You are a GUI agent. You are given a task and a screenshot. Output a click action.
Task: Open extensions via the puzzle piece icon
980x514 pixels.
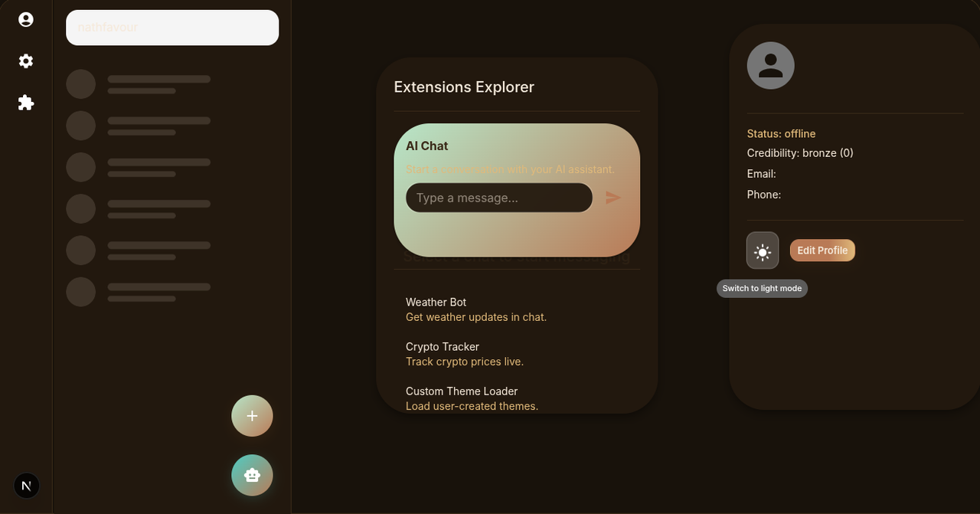pyautogui.click(x=26, y=103)
